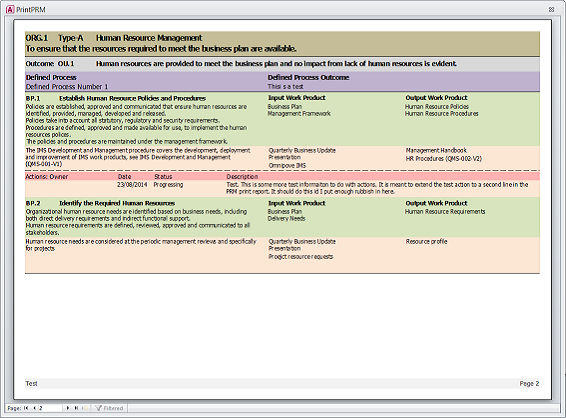Click the Filtered indicator button

109,408
